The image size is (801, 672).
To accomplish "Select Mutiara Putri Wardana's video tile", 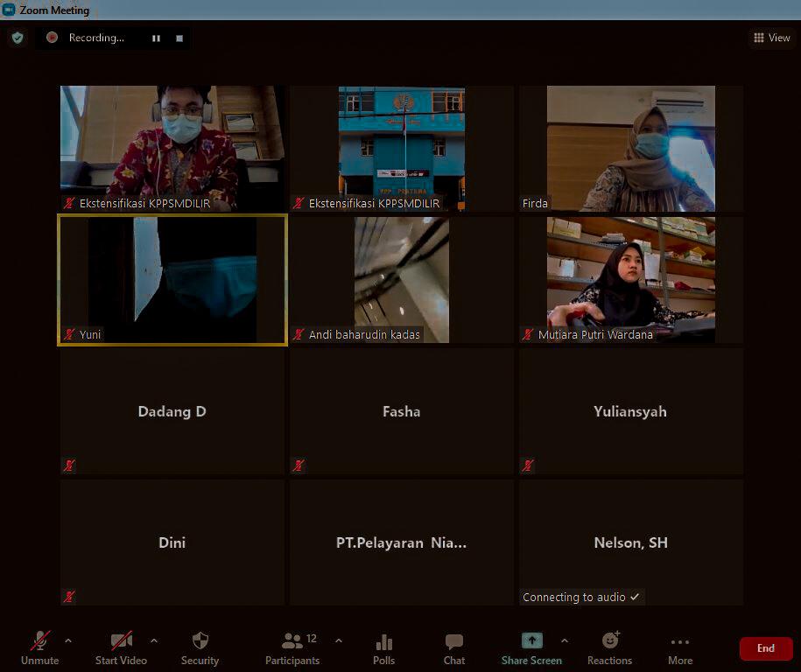I will [630, 279].
